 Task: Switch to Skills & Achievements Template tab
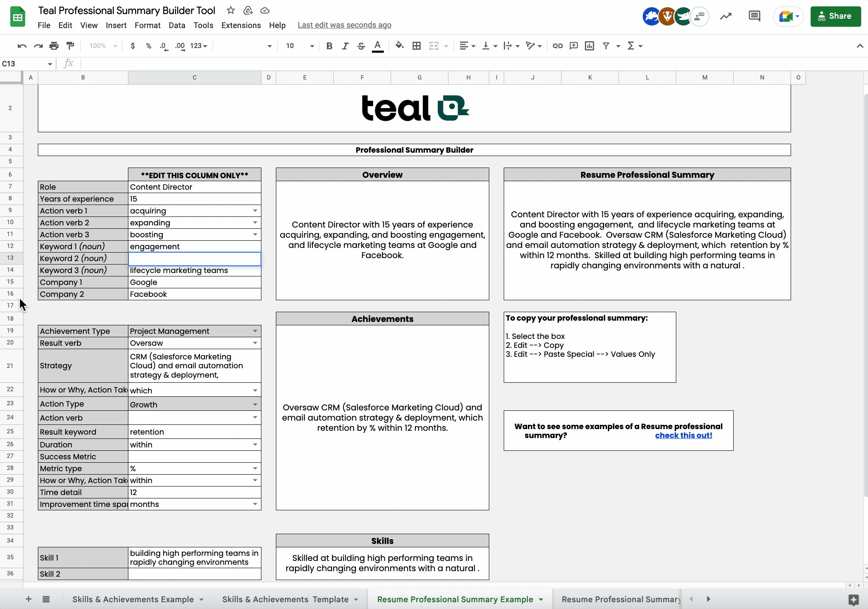tap(290, 599)
